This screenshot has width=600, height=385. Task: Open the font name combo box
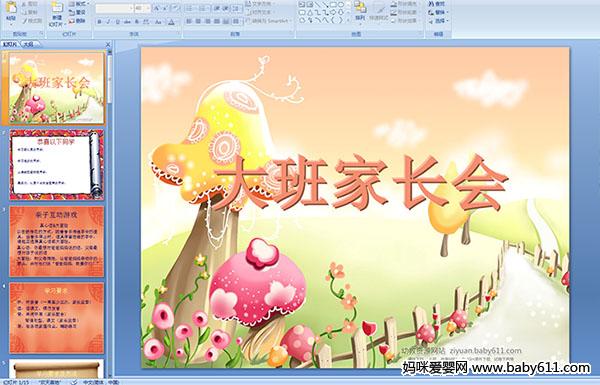coord(114,8)
